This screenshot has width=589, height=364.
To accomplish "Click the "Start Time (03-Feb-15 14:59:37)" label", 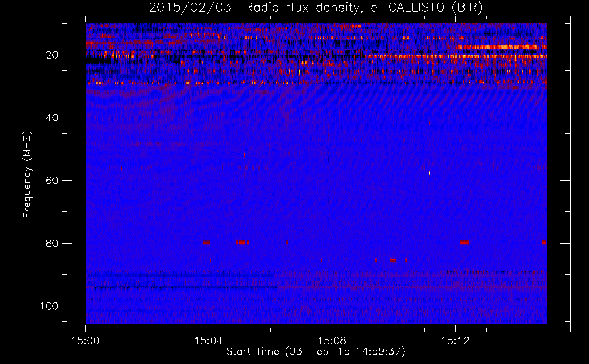I will pyautogui.click(x=316, y=352).
